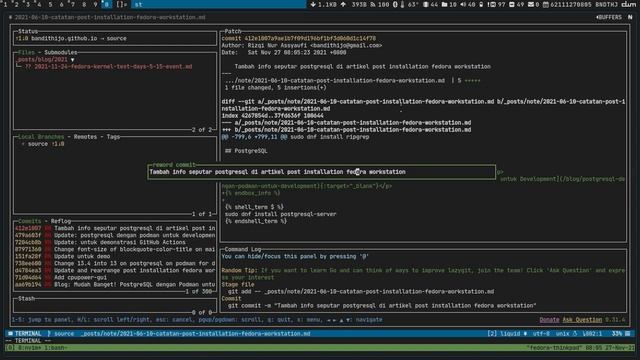Viewport: 640px width, 360px height.
Task: Click inside the reword commit message input
Action: [322, 172]
